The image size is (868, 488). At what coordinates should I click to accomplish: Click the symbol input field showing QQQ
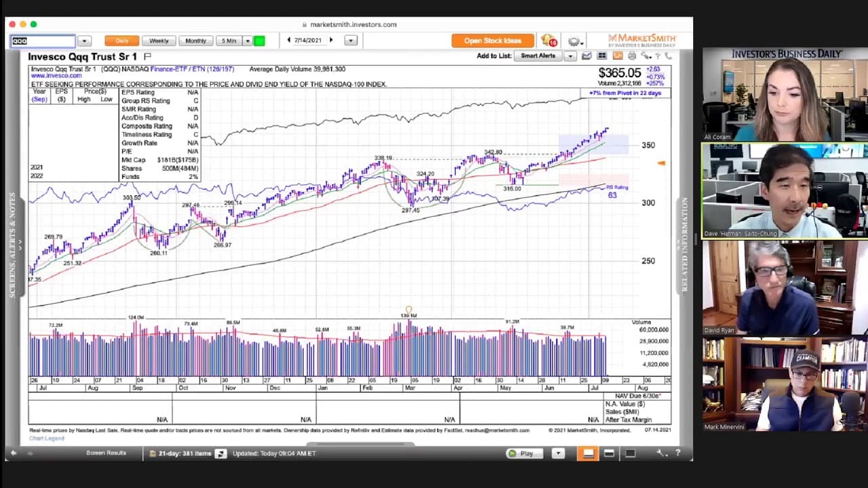pyautogui.click(x=43, y=41)
